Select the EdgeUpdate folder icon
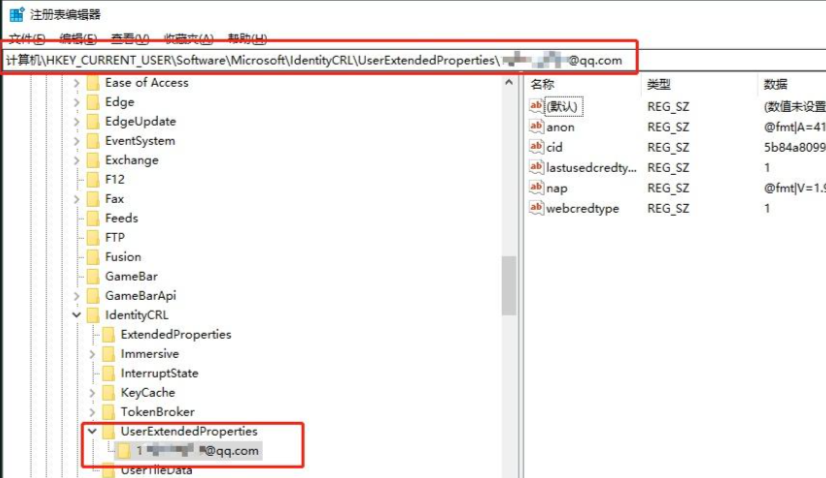The width and height of the screenshot is (826, 478). [93, 122]
